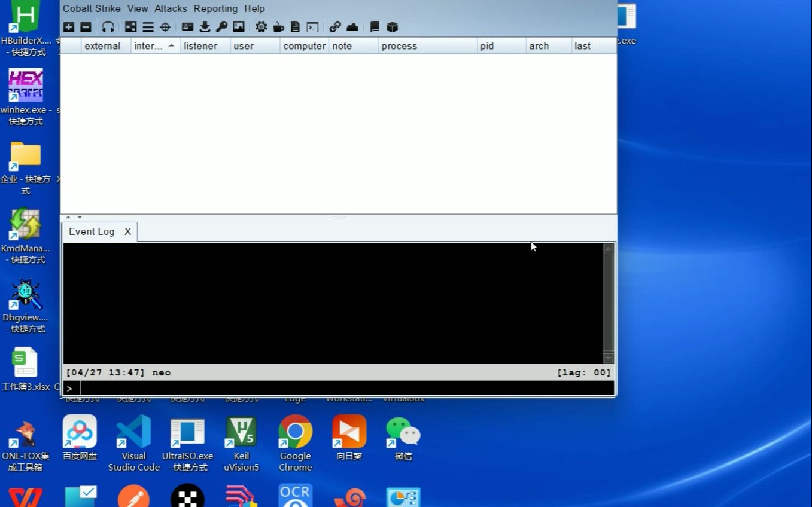The image size is (812, 507).
Task: Open Listeners via the headphones icon
Action: click(x=108, y=27)
